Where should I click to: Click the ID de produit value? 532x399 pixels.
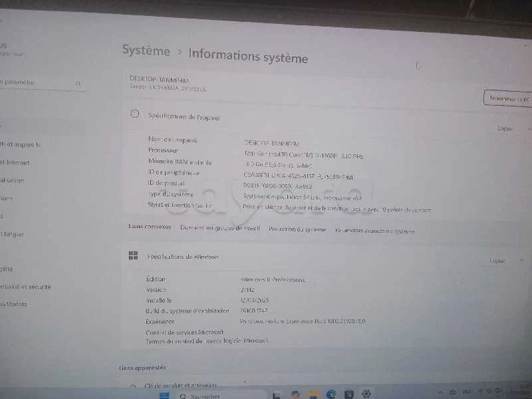coord(278,186)
